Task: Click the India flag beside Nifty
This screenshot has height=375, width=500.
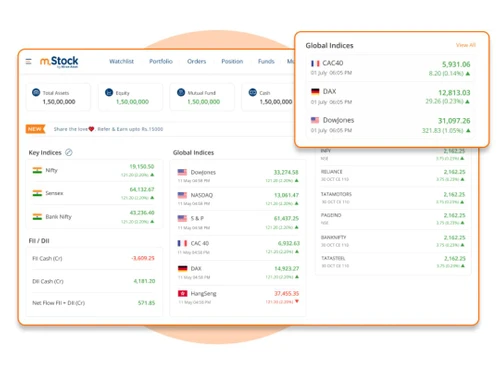Action: coord(37,170)
